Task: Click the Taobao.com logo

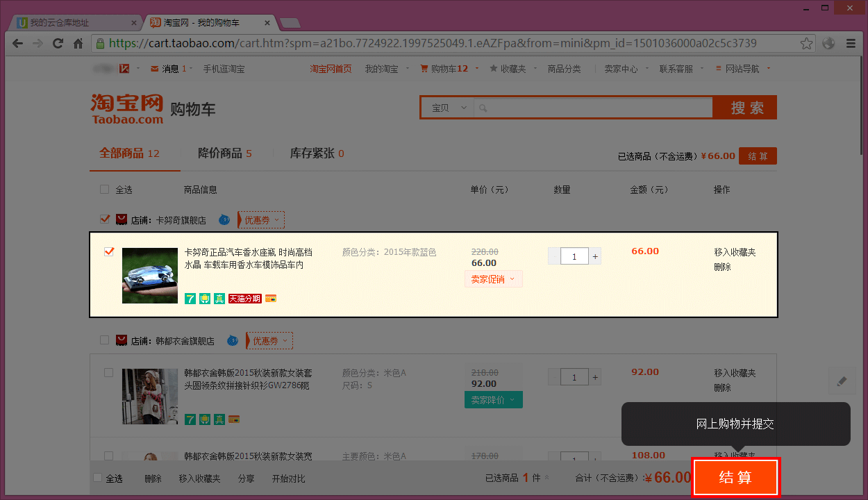Action: [x=127, y=108]
